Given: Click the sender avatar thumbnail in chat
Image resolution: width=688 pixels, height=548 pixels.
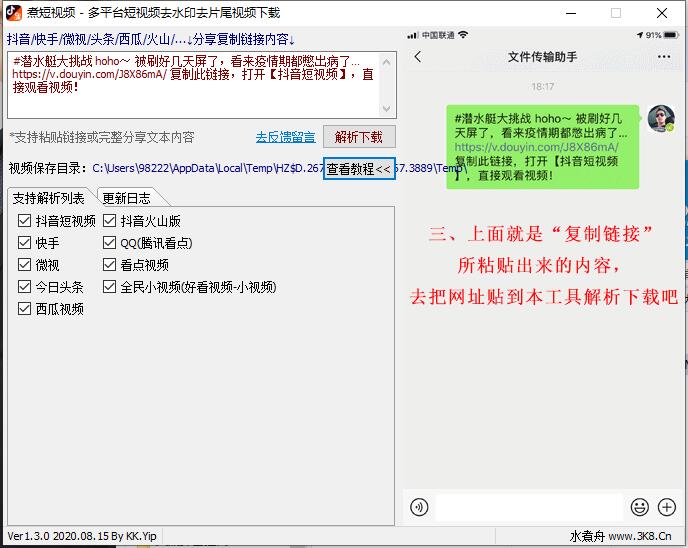Looking at the screenshot, I should click(x=661, y=118).
